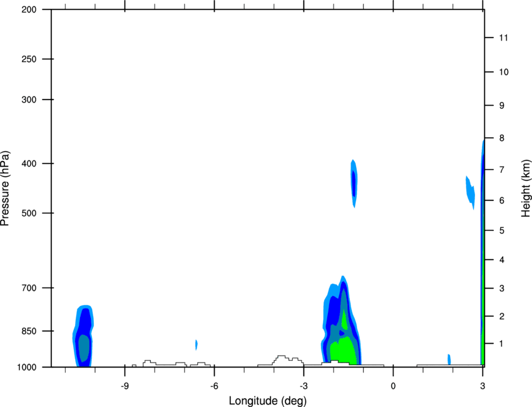
Task: Click the 4 km height label
Action: 502,260
